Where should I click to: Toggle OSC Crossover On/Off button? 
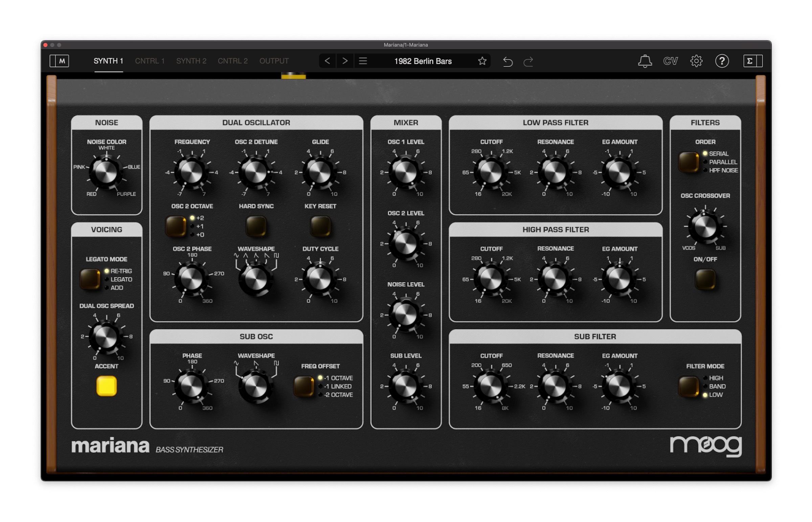coord(705,279)
